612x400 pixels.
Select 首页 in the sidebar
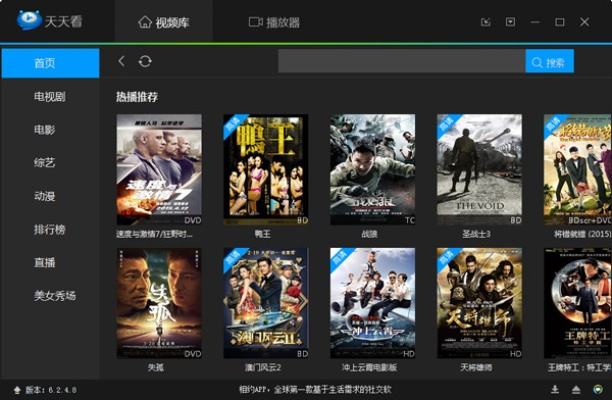coord(50,63)
